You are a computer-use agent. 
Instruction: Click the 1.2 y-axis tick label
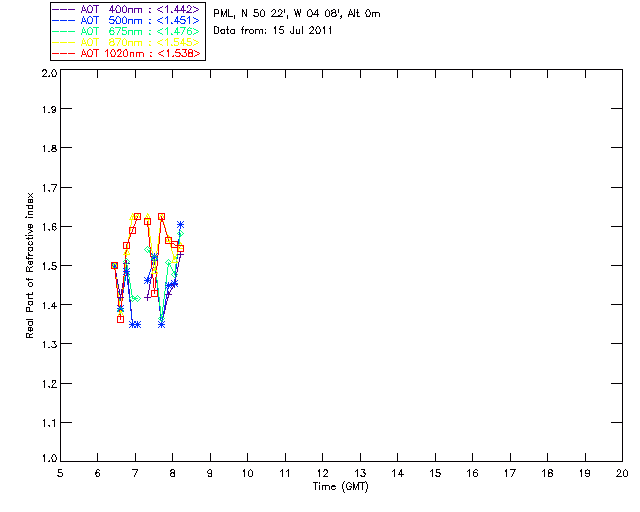click(49, 384)
